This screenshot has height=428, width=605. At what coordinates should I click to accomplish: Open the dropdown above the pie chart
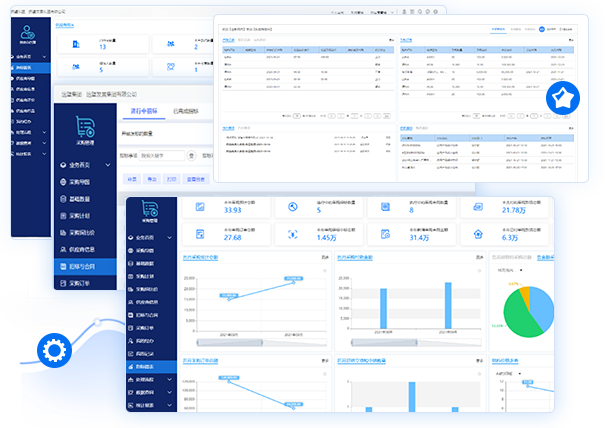[x=510, y=270]
